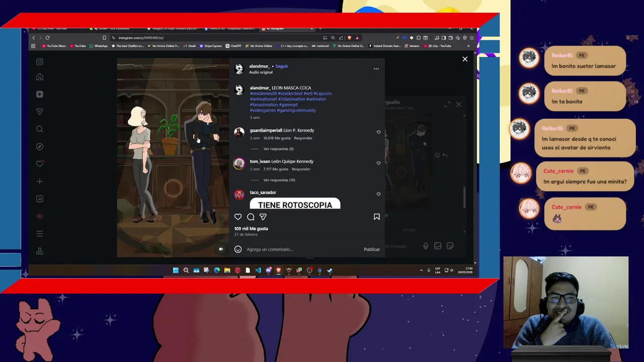
Task: Open the post's three-dot options menu
Action: [376, 69]
